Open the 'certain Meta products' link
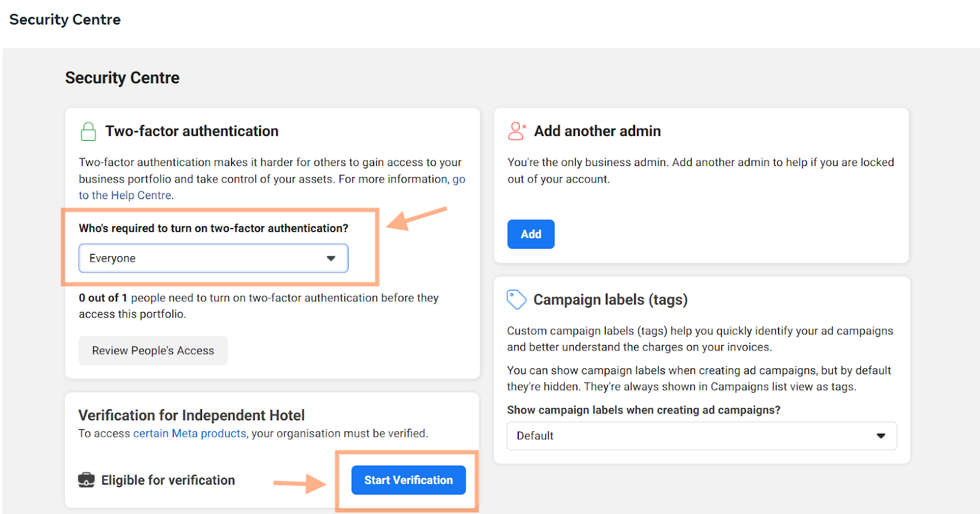Viewport: 980px width, 514px height. [189, 433]
